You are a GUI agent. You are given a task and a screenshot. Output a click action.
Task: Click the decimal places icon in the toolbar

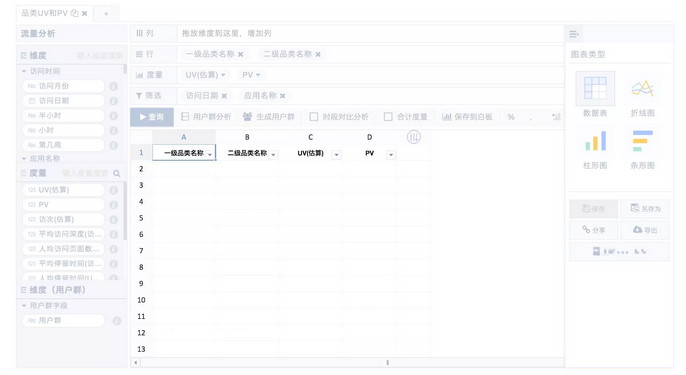[556, 117]
